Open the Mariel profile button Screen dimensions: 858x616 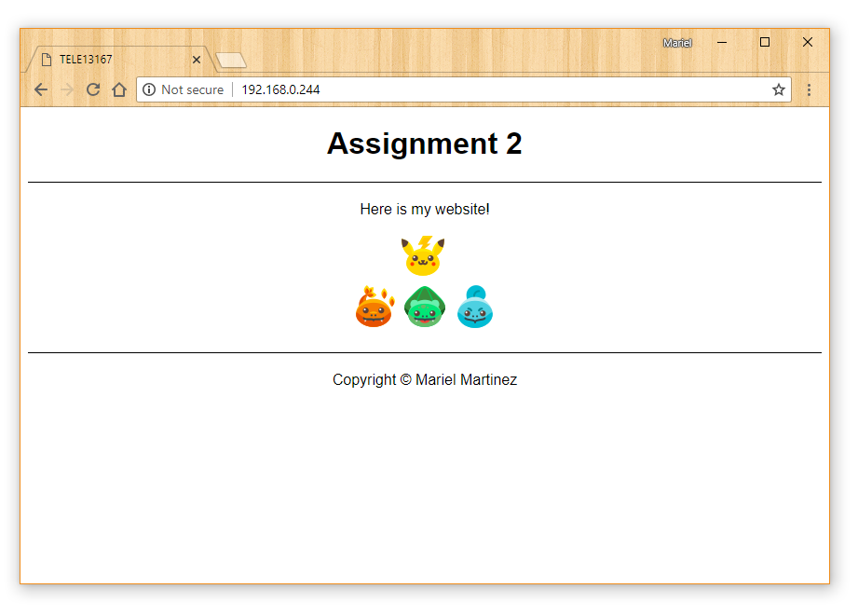pos(676,43)
